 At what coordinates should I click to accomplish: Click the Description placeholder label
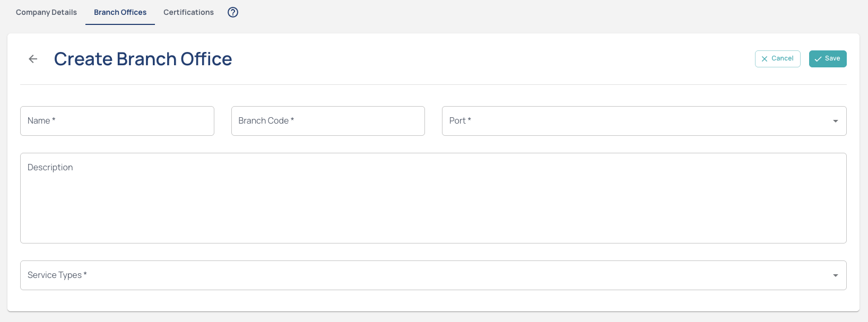[x=50, y=168]
